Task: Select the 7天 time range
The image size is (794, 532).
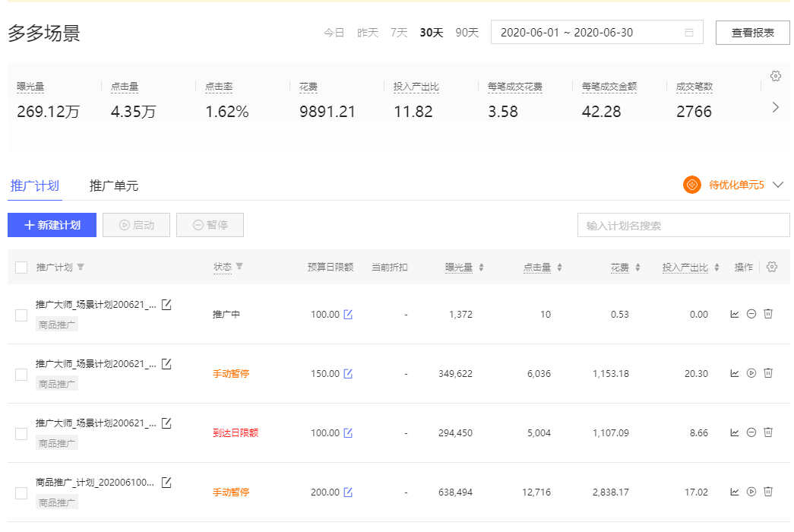Action: (399, 33)
